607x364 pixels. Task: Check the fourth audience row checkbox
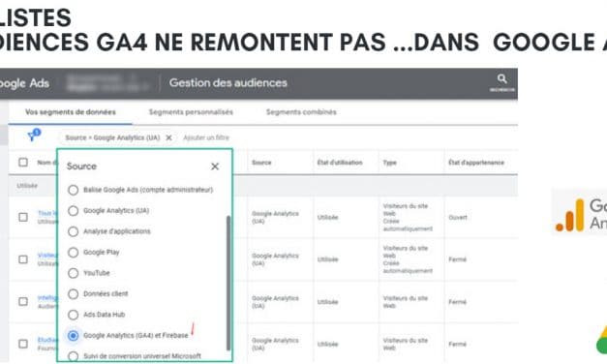pyautogui.click(x=23, y=344)
